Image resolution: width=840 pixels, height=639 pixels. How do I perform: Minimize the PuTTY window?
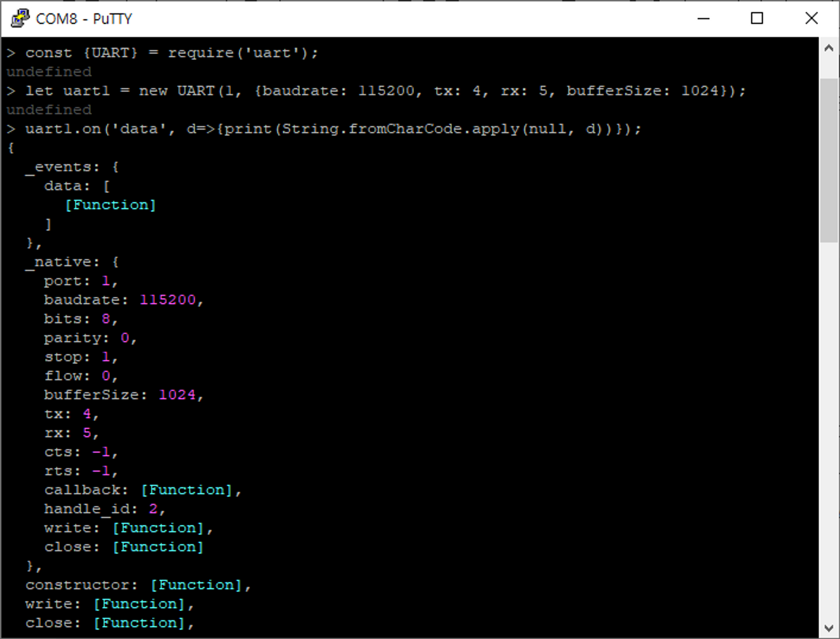703,18
